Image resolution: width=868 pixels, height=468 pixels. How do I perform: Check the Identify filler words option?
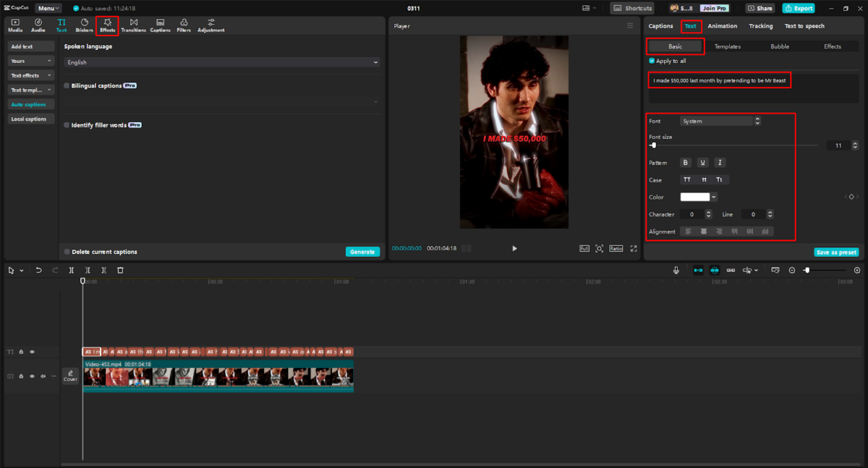[x=67, y=125]
